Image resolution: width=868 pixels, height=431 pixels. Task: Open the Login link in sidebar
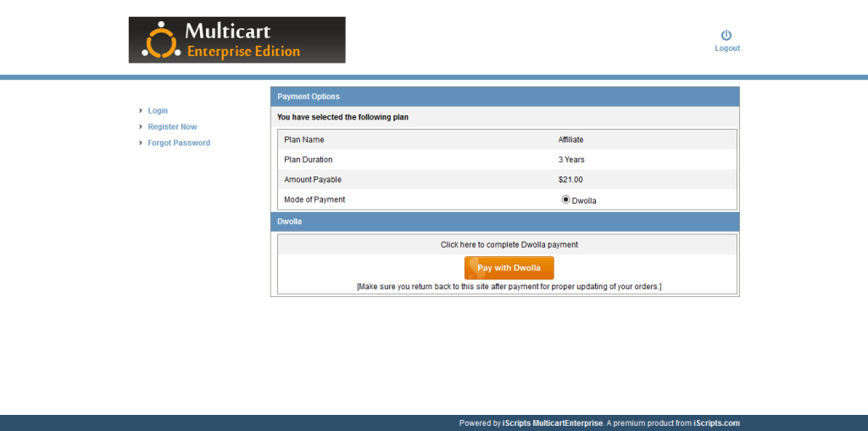[158, 110]
